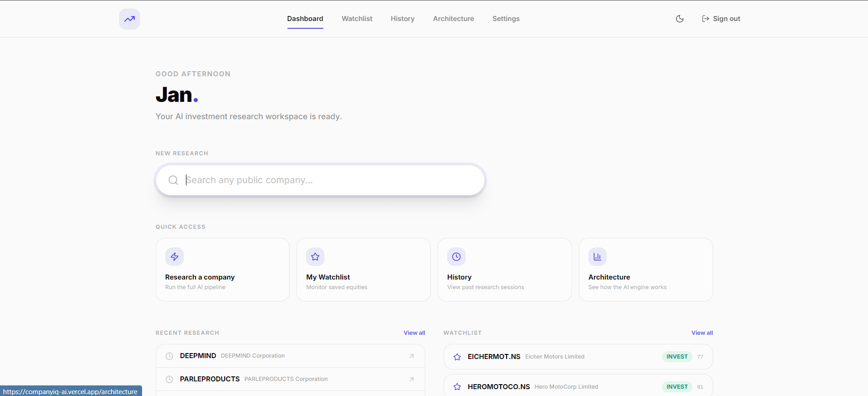868x396 pixels.
Task: Click the lightning bolt Research icon
Action: click(175, 257)
